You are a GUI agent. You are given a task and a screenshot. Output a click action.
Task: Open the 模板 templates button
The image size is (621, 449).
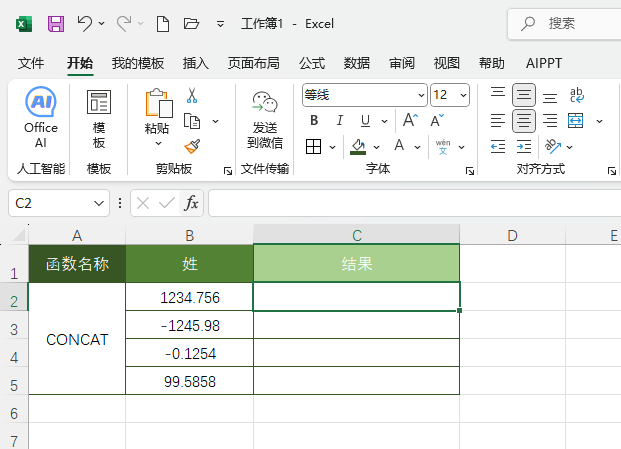(x=99, y=118)
